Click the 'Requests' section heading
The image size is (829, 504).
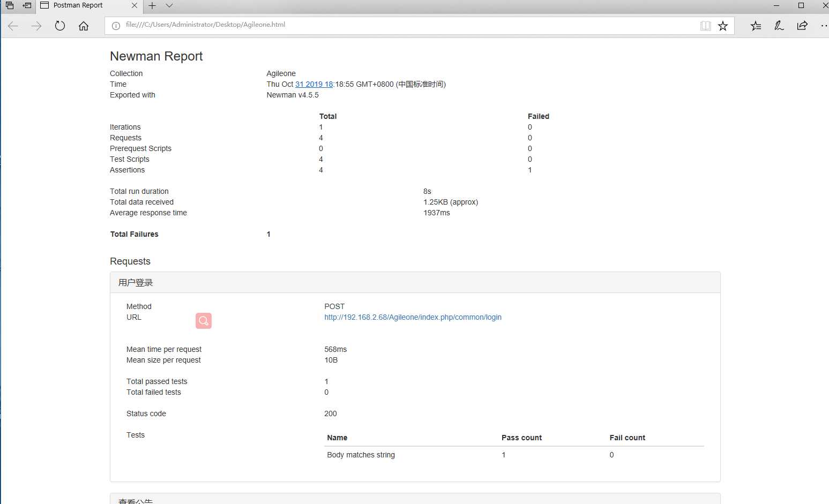[x=130, y=261]
